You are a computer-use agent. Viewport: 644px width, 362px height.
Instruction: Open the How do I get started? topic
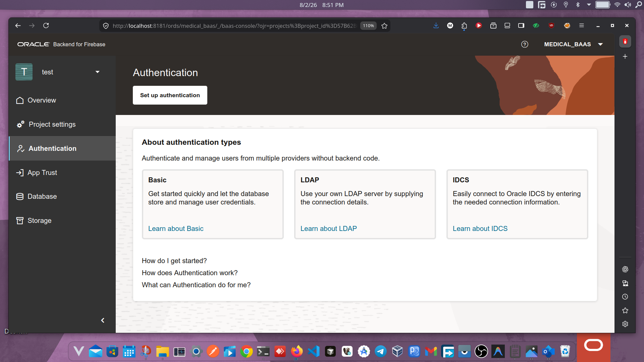(174, 261)
